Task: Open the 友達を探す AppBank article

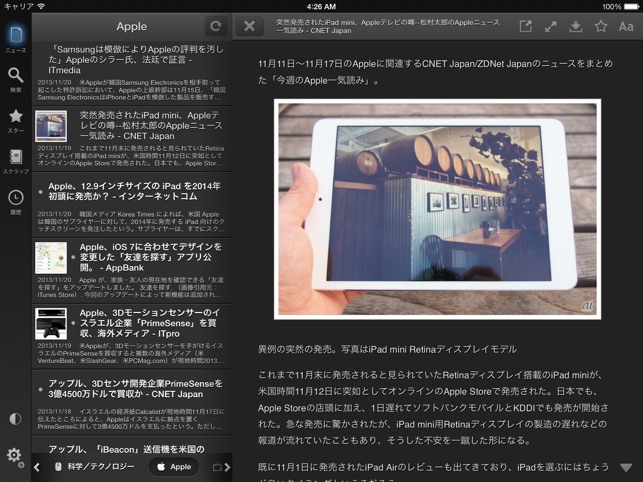Action: tap(132, 271)
